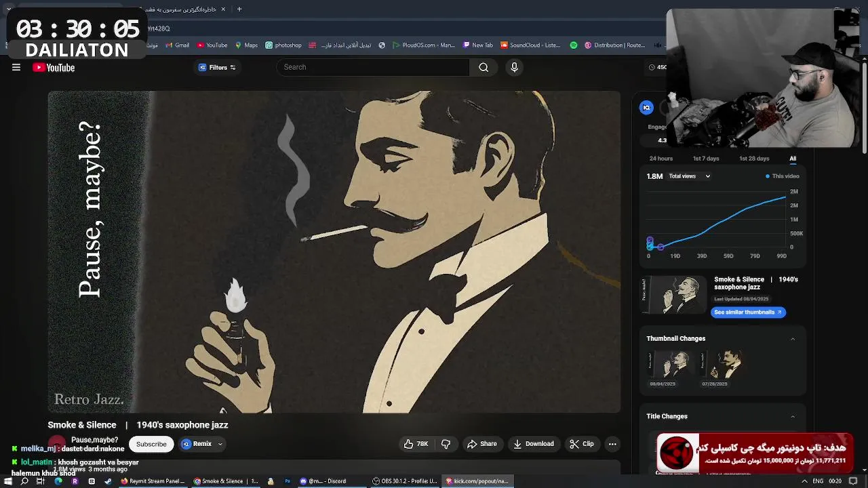Screen dimensions: 868x488
Task: Toggle This video legend in chart
Action: point(783,176)
